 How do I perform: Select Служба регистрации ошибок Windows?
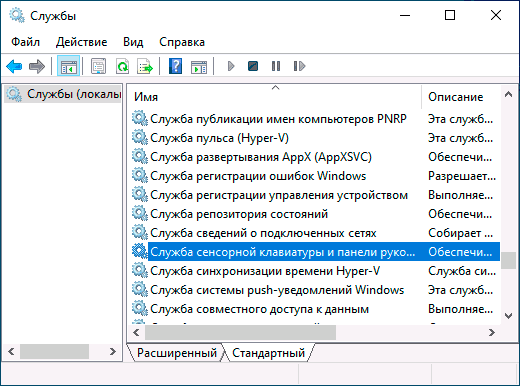click(258, 176)
